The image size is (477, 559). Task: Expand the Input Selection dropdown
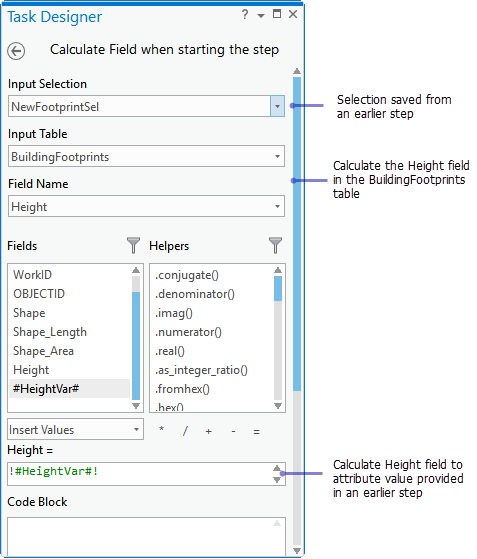[277, 106]
